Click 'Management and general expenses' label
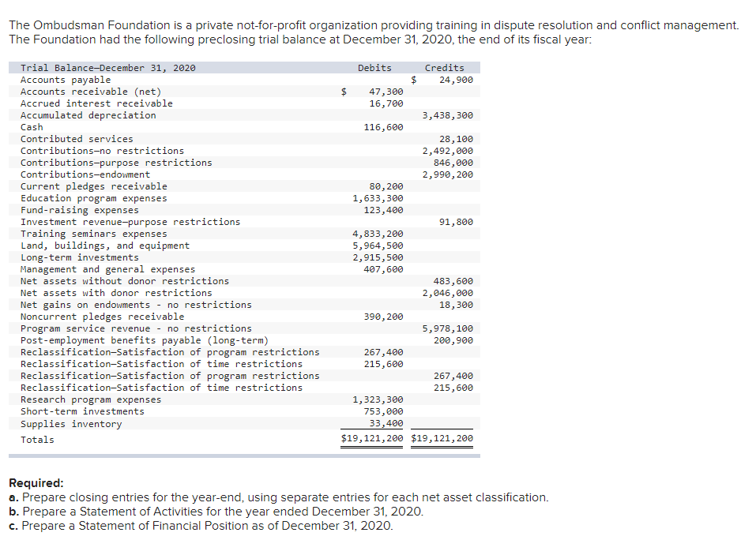The image size is (756, 540). (108, 269)
